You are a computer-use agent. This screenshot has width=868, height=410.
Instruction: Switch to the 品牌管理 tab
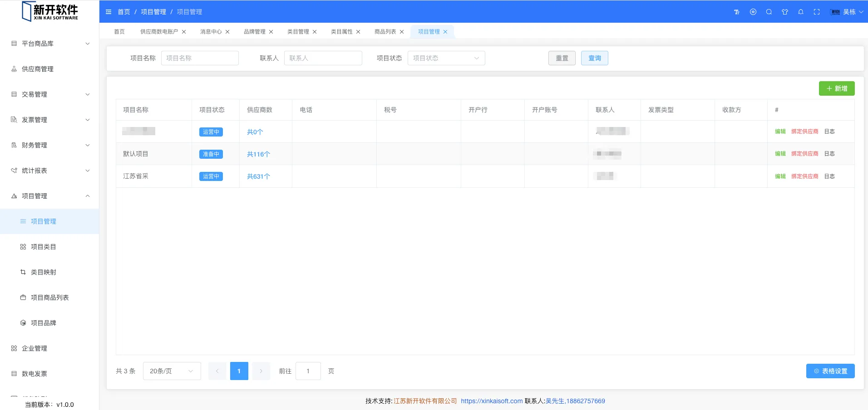coord(254,32)
